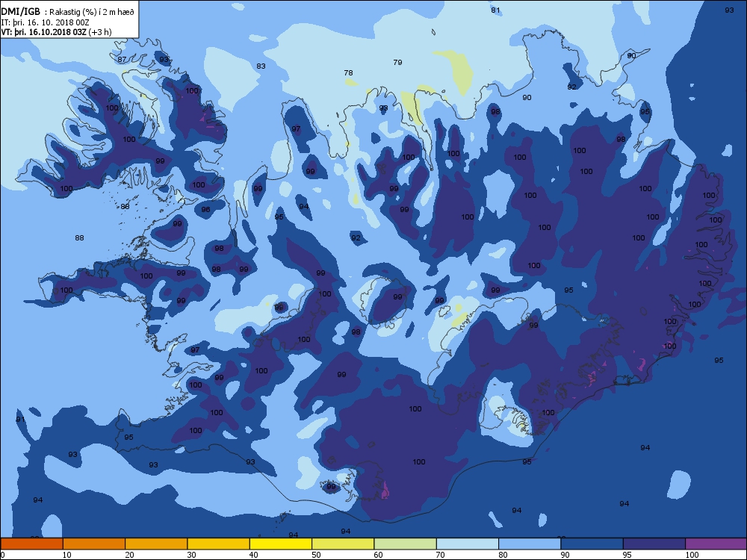The width and height of the screenshot is (747, 560).
Task: Click the 'IT: þri. 16. 10. 2018 00Z' line
Action: click(46, 22)
